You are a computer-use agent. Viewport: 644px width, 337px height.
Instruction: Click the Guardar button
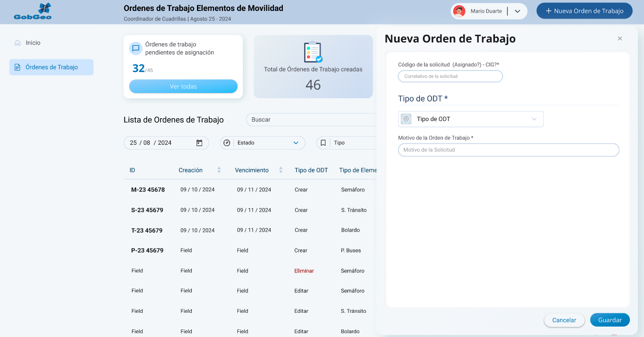pos(609,320)
